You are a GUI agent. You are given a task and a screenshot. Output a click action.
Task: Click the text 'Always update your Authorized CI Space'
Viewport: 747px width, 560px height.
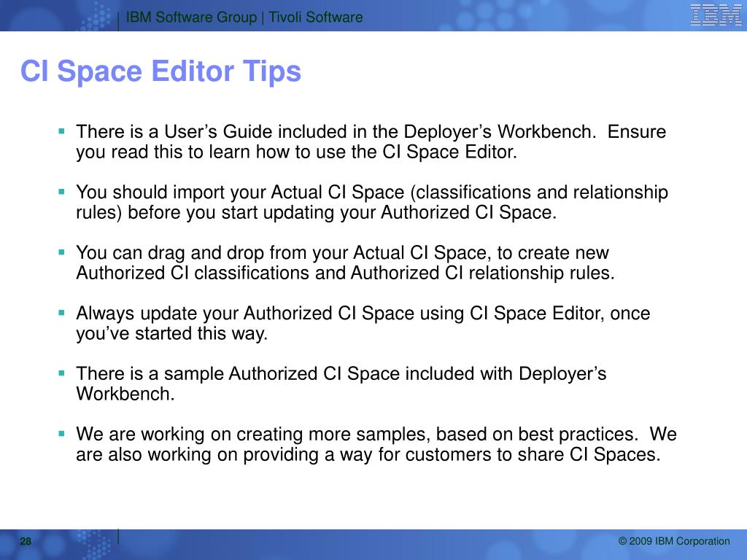click(x=245, y=314)
